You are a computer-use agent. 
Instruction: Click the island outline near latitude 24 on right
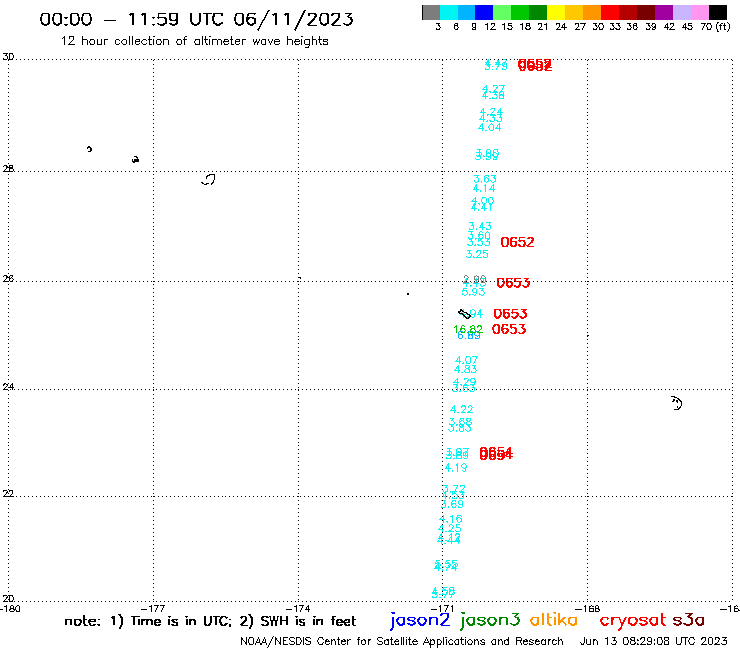[677, 403]
